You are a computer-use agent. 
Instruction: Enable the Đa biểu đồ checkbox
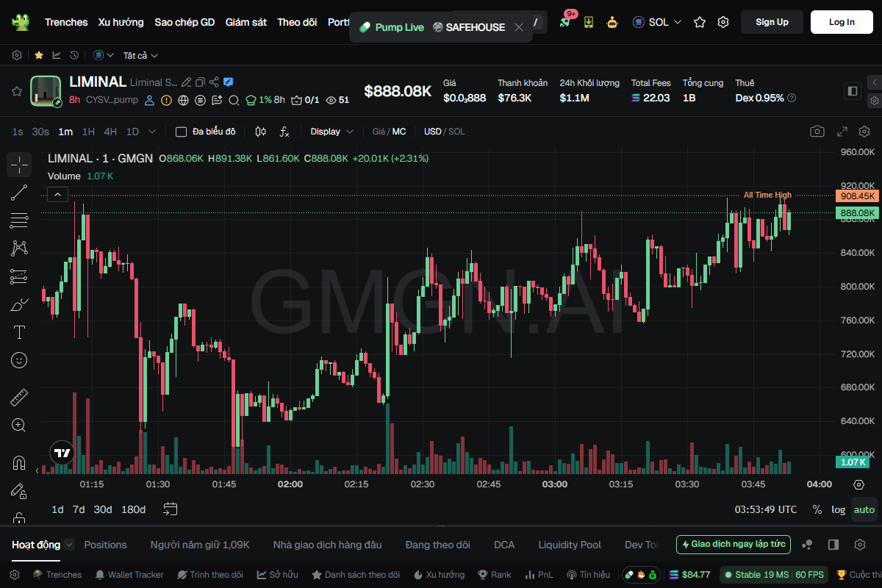[181, 132]
